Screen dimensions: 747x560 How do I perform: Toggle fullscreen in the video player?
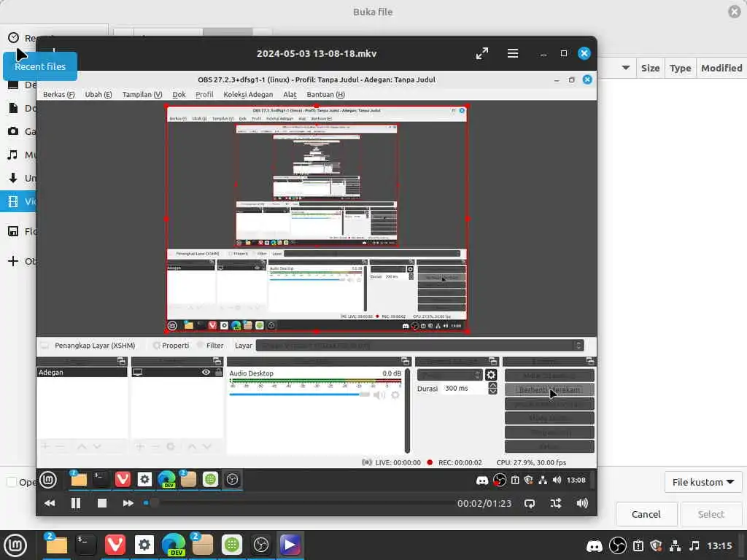click(482, 53)
